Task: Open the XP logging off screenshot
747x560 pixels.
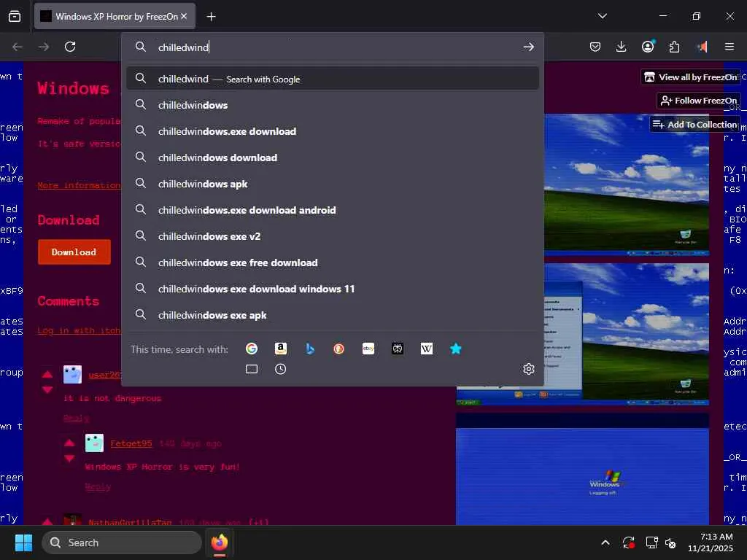Action: tap(583, 469)
